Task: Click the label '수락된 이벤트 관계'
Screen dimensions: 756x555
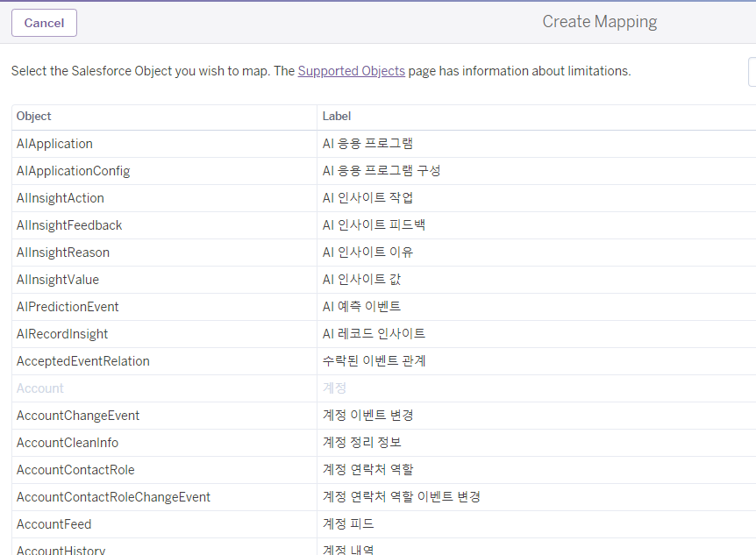Action: click(x=374, y=361)
